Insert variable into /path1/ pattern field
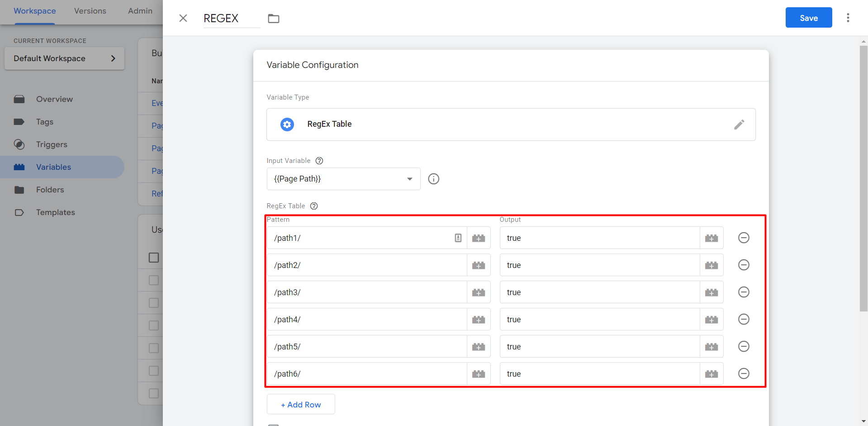The width and height of the screenshot is (868, 426). [479, 238]
